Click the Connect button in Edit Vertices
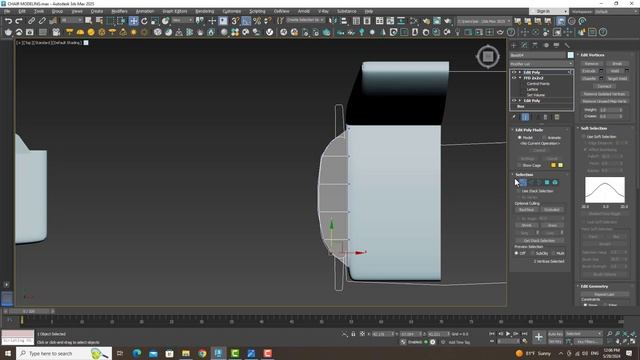 (x=604, y=86)
